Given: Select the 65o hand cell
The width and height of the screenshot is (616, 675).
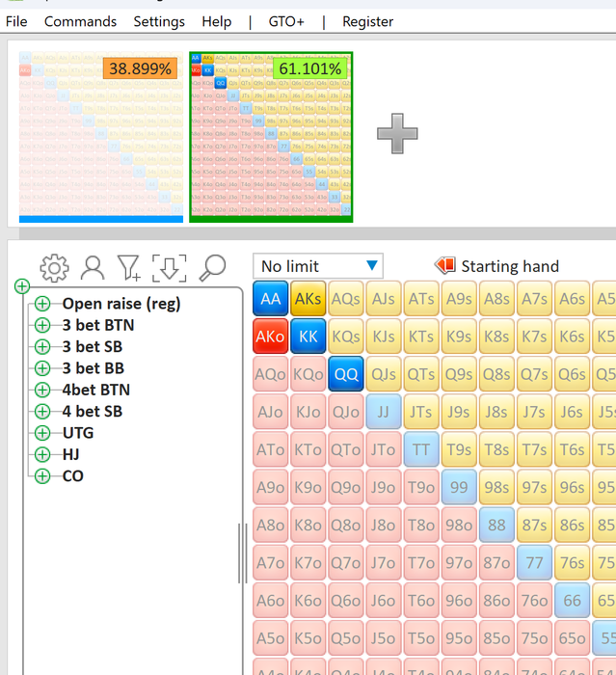Looking at the screenshot, I should 572,638.
